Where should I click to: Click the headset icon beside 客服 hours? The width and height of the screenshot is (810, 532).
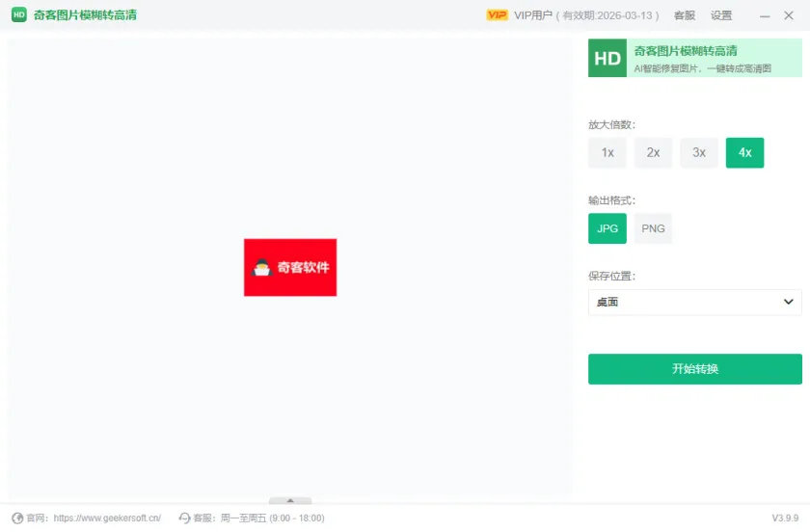(184, 519)
